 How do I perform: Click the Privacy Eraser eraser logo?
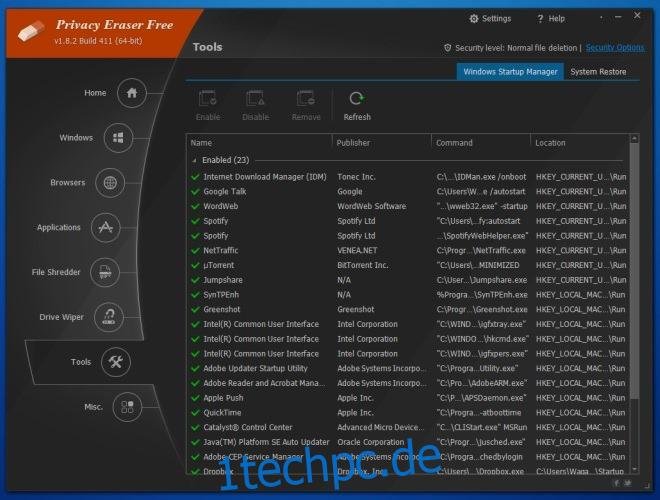pyautogui.click(x=31, y=32)
